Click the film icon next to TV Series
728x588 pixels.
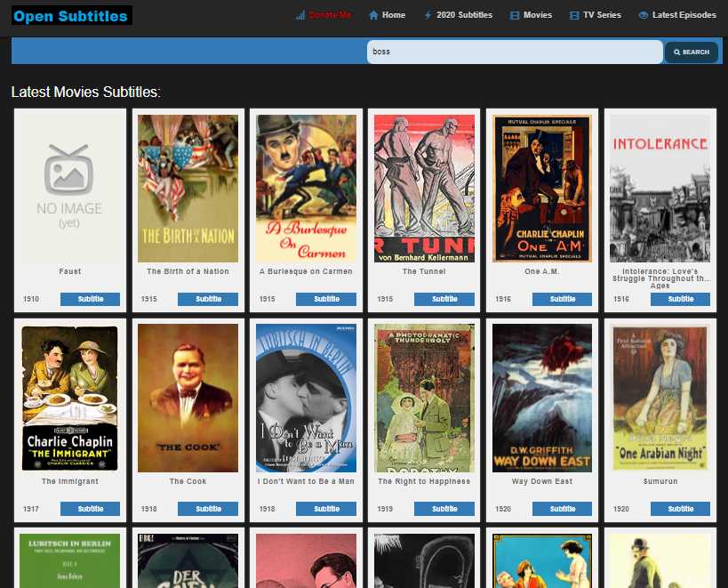point(574,15)
